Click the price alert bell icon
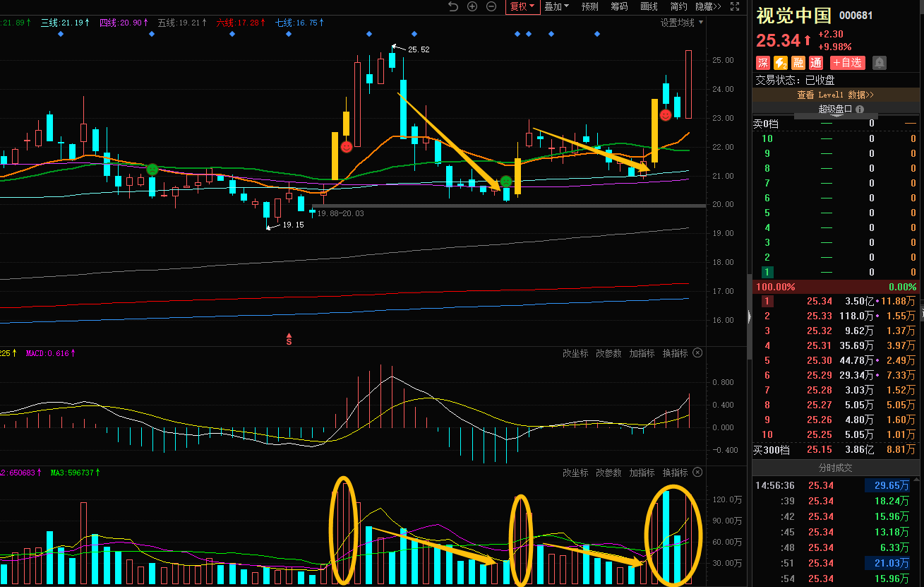Screen dimensions: 924x587 pos(879,63)
